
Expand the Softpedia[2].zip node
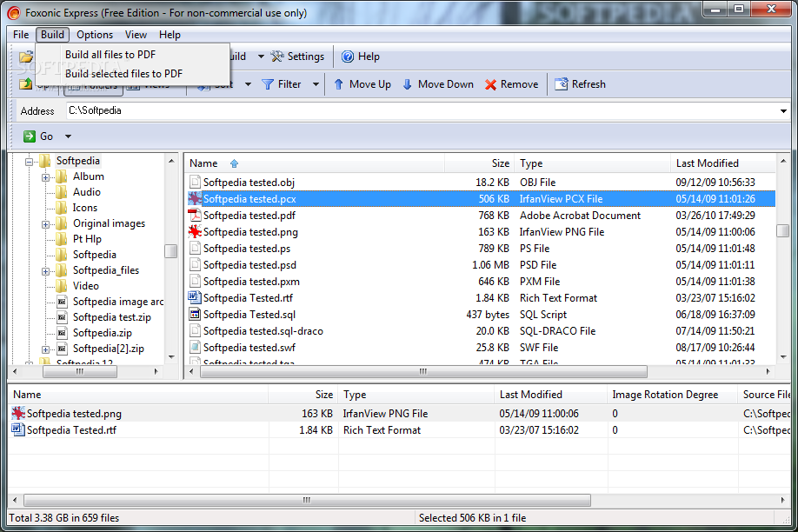46,349
